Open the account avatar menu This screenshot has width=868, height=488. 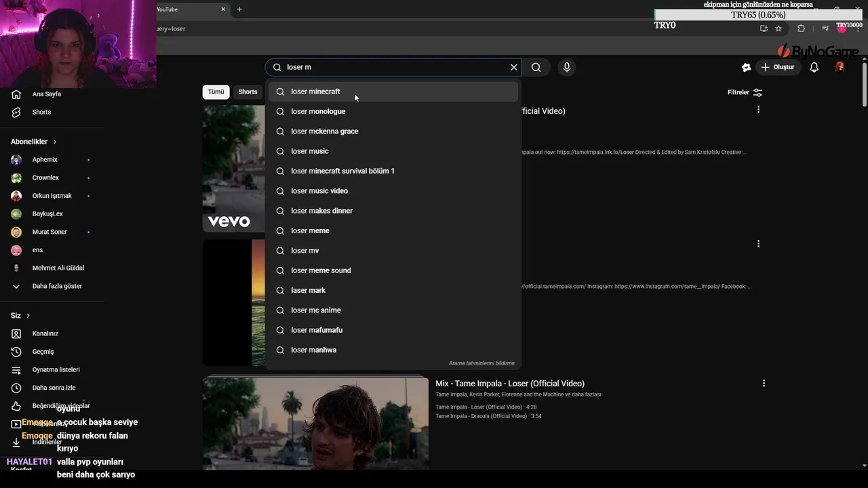point(840,67)
